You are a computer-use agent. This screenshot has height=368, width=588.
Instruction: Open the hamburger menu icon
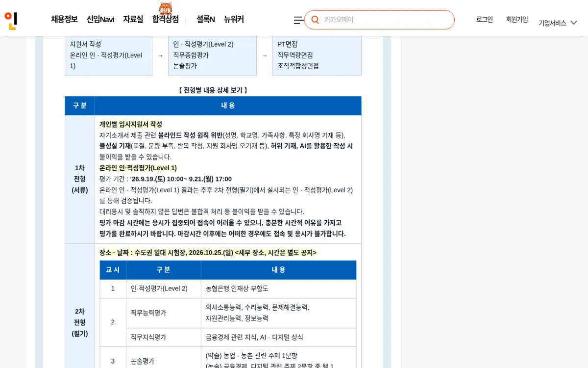pos(298,20)
